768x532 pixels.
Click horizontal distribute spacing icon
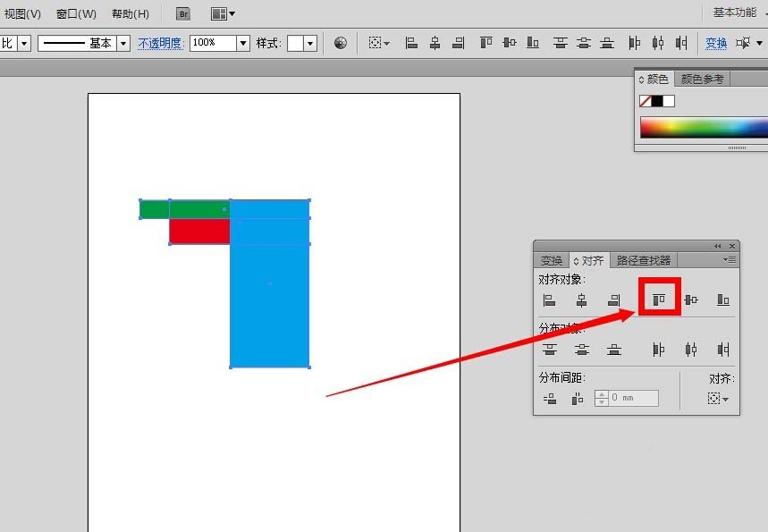[578, 399]
